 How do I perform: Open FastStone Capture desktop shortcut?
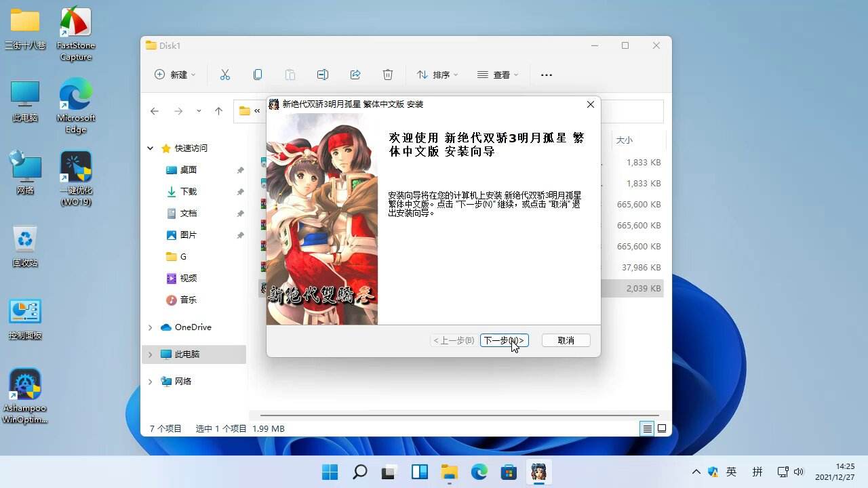(76, 34)
